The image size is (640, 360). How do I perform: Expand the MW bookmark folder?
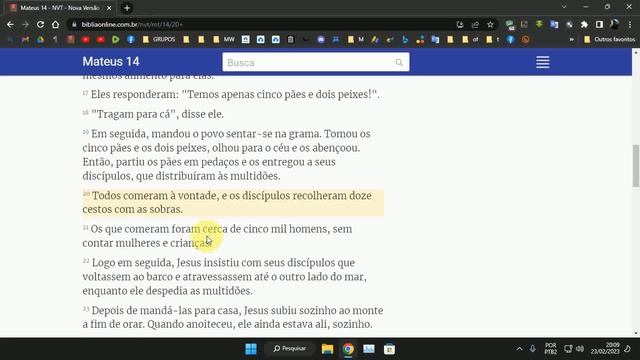[x=224, y=40]
